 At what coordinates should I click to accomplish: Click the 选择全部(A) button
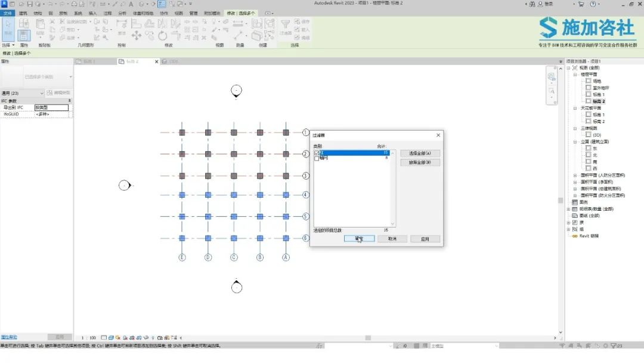pyautogui.click(x=420, y=153)
